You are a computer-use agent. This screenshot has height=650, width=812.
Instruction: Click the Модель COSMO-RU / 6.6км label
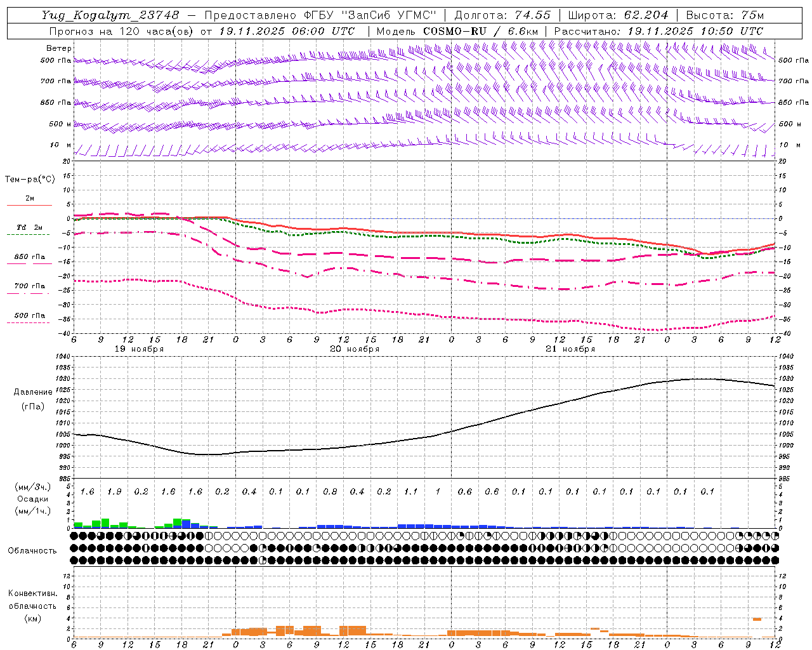(x=457, y=31)
